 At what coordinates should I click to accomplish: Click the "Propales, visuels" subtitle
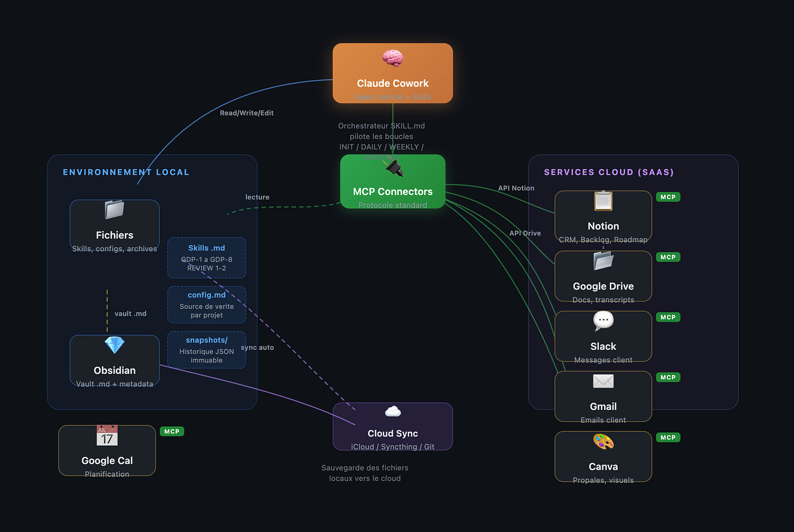point(603,480)
